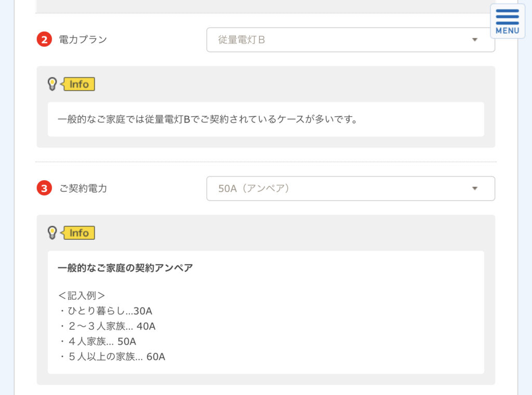Image resolution: width=532 pixels, height=395 pixels.
Task: Click the lightbulb icon under 電力プラン
Action: coord(52,84)
